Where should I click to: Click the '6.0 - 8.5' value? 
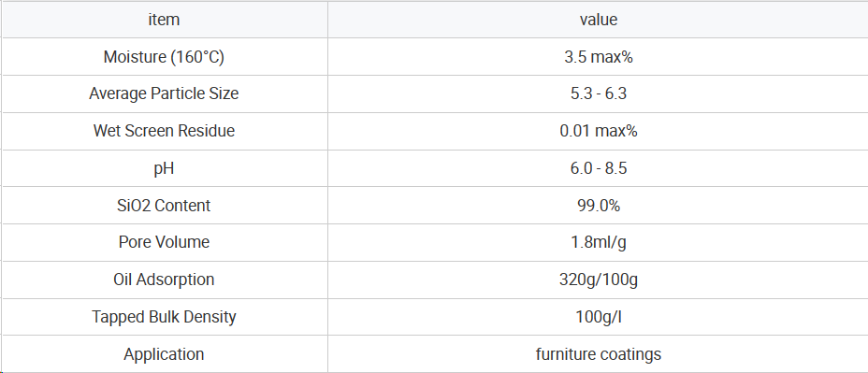598,168
